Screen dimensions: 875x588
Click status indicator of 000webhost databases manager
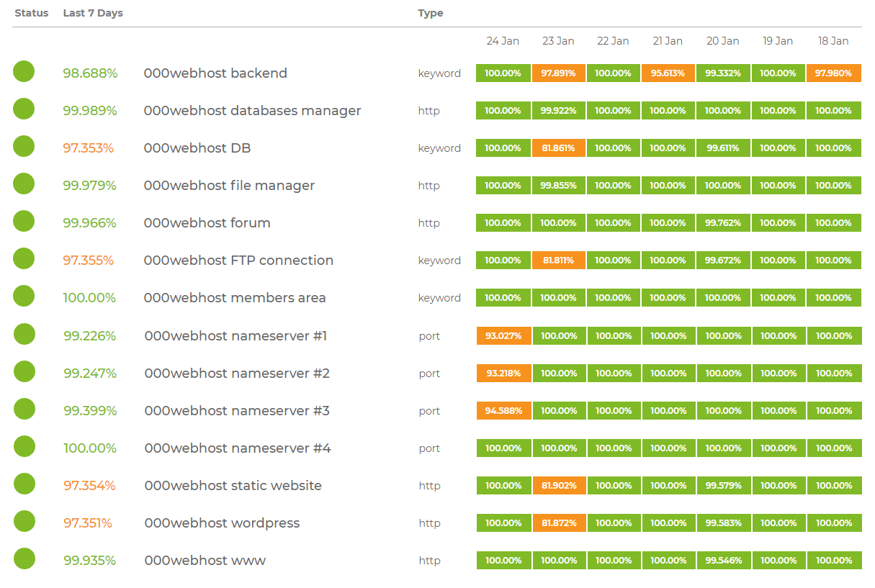24,109
